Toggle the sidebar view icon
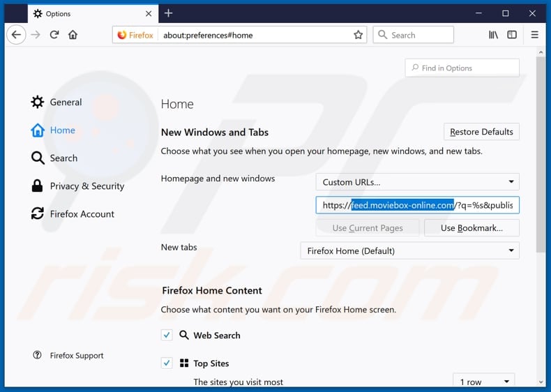The height and width of the screenshot is (392, 551). (x=512, y=34)
